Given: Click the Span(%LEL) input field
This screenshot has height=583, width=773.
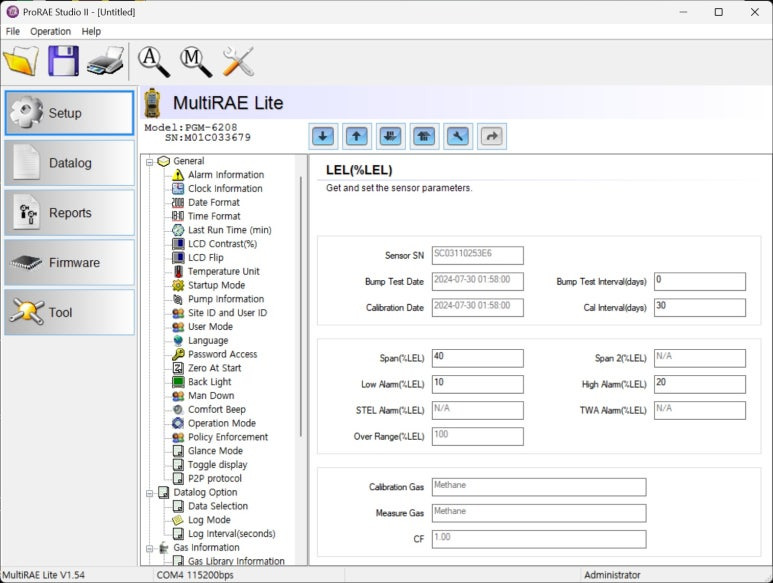Looking at the screenshot, I should [x=478, y=358].
